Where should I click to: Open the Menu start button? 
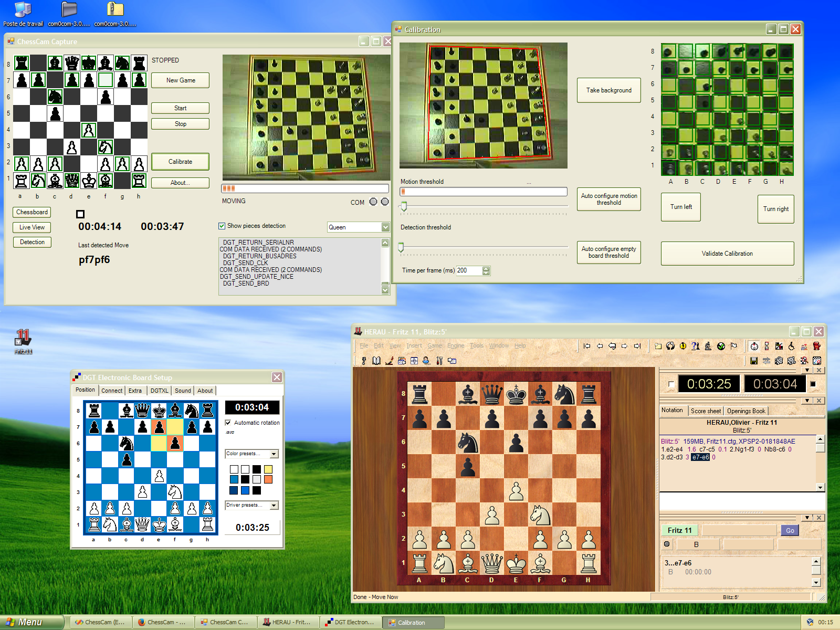click(31, 622)
